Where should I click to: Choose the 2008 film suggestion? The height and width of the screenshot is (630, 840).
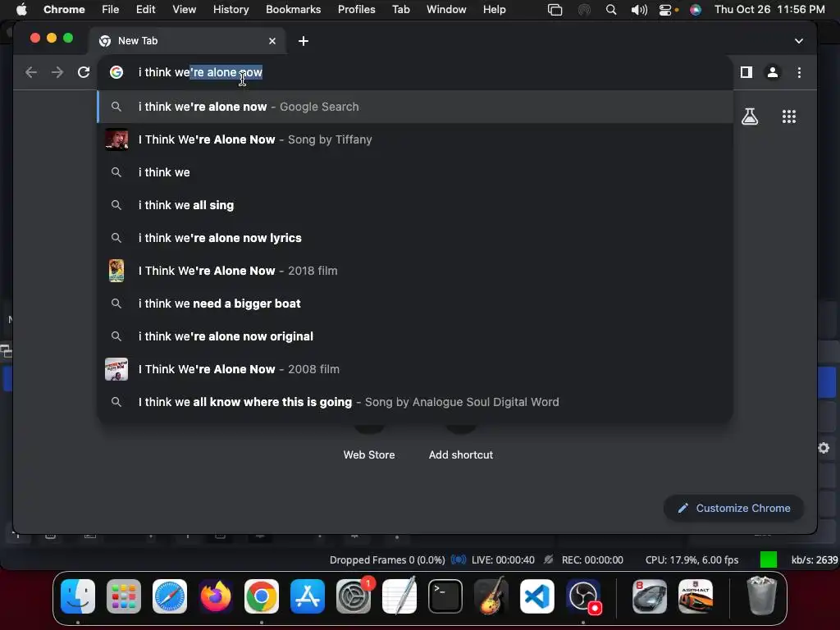coord(415,369)
